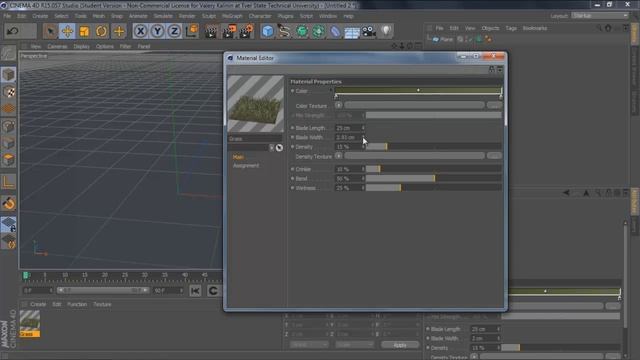640x360 pixels.
Task: Open the Layout dropdown
Action: click(599, 16)
